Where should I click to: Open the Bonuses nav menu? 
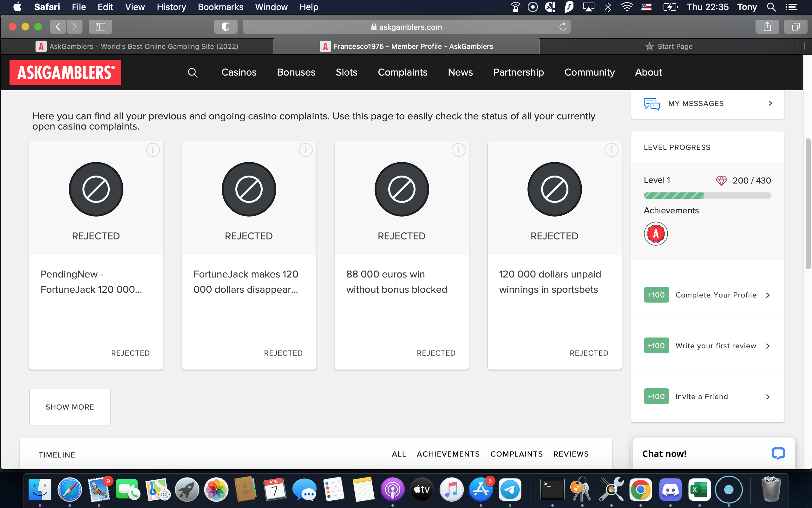[296, 72]
